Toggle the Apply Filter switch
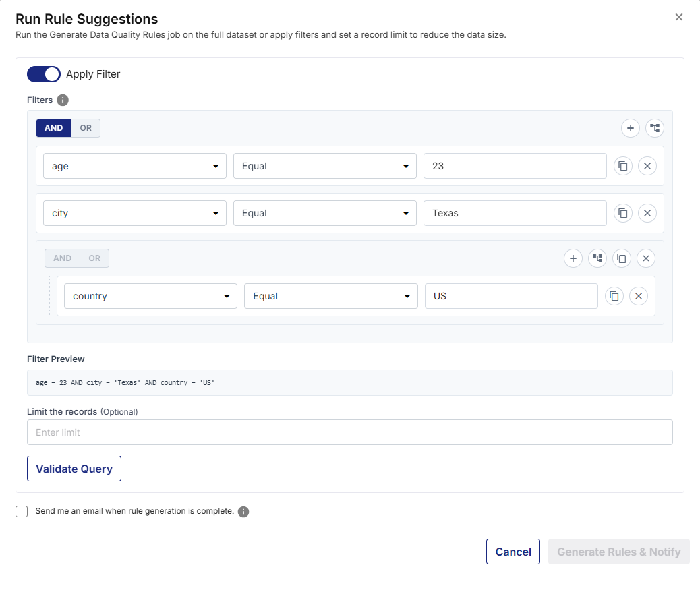 44,74
